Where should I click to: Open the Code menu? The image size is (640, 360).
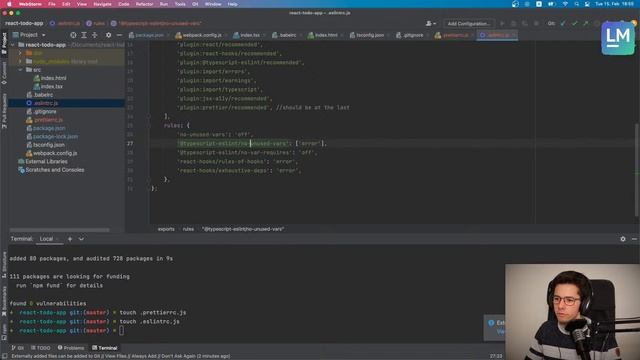coord(123,4)
